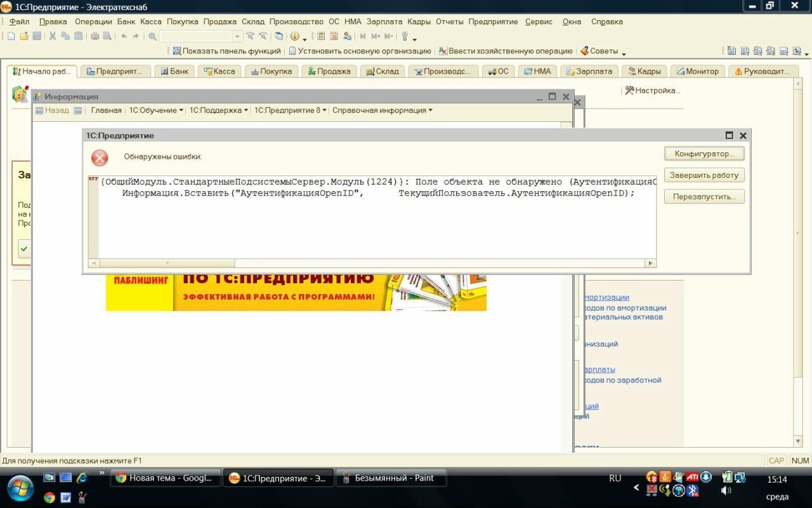Switch to Безымянный - Paint taskbar item
Image resolution: width=812 pixels, height=508 pixels.
391,478
